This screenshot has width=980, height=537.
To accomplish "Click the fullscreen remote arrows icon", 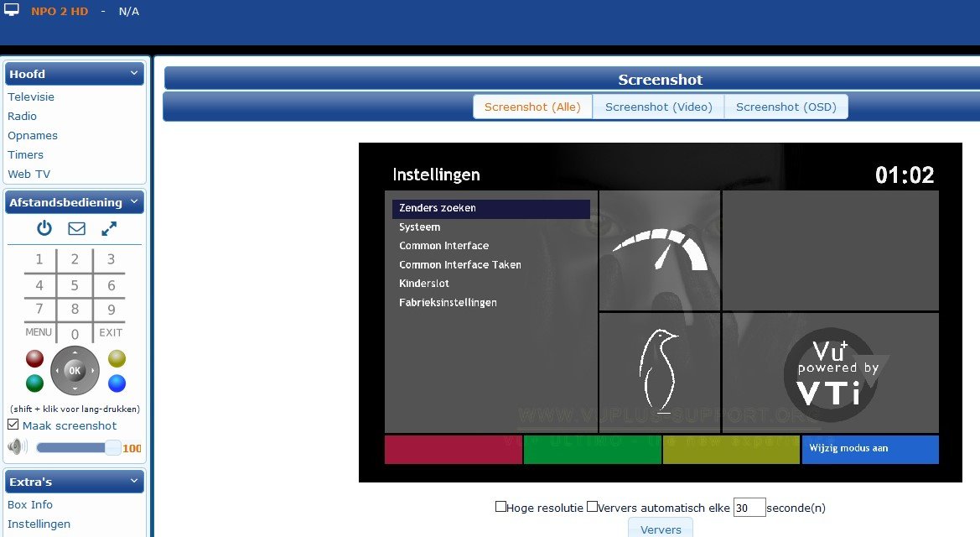I will point(109,228).
